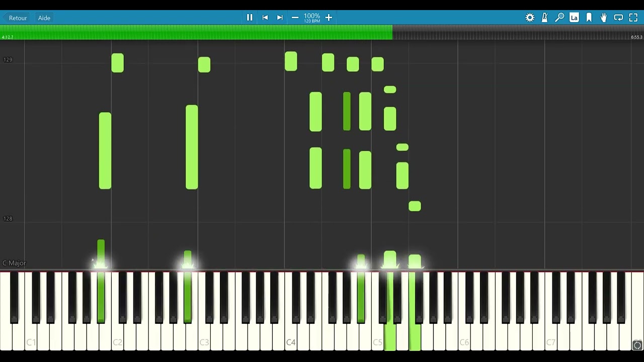
Task: Click the elapsed time 4:12.7 label
Action: pyautogui.click(x=7, y=37)
